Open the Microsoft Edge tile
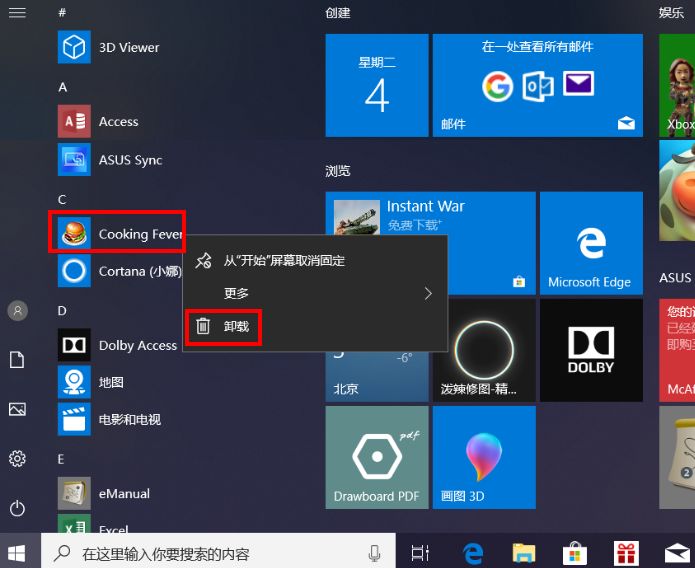The height and width of the screenshot is (568, 695). point(591,243)
